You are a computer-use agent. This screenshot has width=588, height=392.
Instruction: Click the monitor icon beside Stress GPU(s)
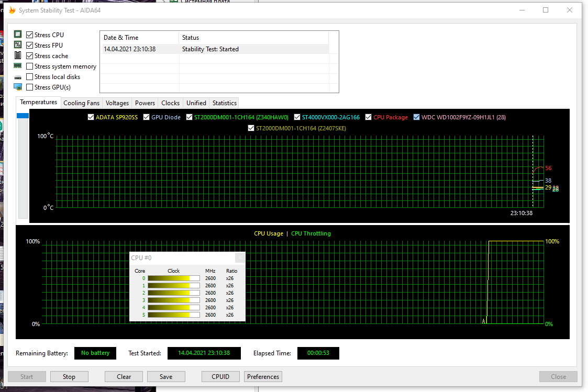[18, 87]
